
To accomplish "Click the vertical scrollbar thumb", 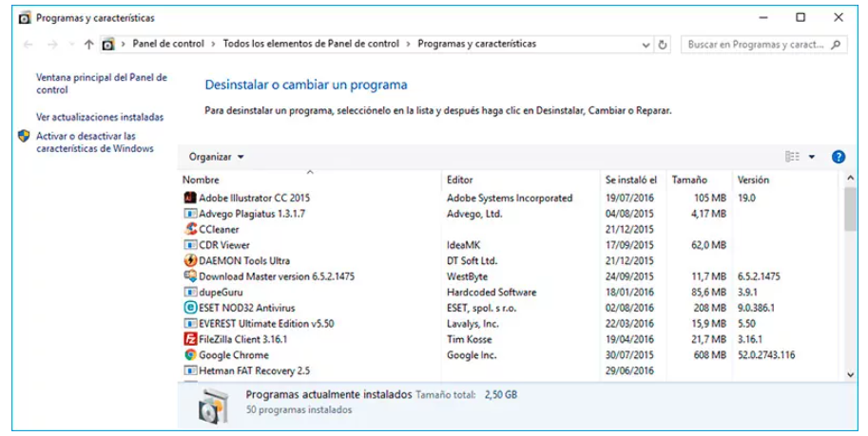I will tap(850, 209).
